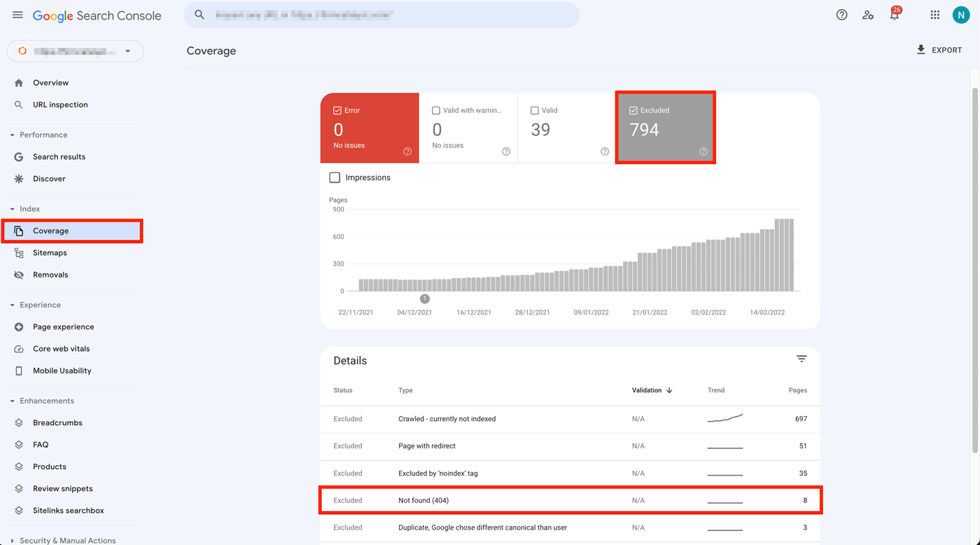Screen dimensions: 980x545
Task: Open Review snippets report
Action: tap(62, 489)
